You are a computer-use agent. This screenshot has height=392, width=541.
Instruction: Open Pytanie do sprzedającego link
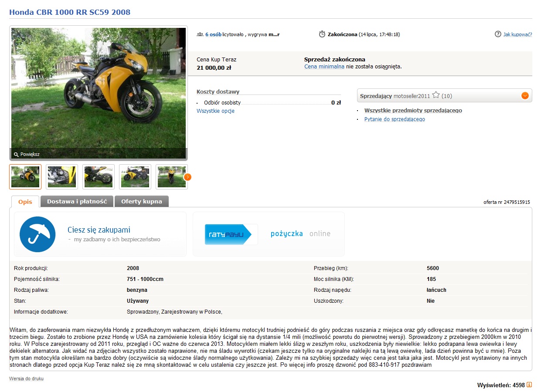395,119
